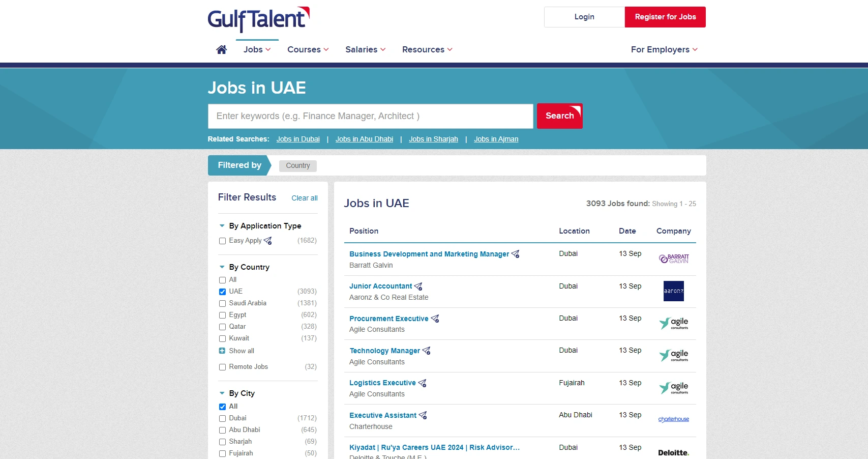The image size is (868, 459).
Task: Check Abu Dhabi city filter
Action: pos(222,430)
